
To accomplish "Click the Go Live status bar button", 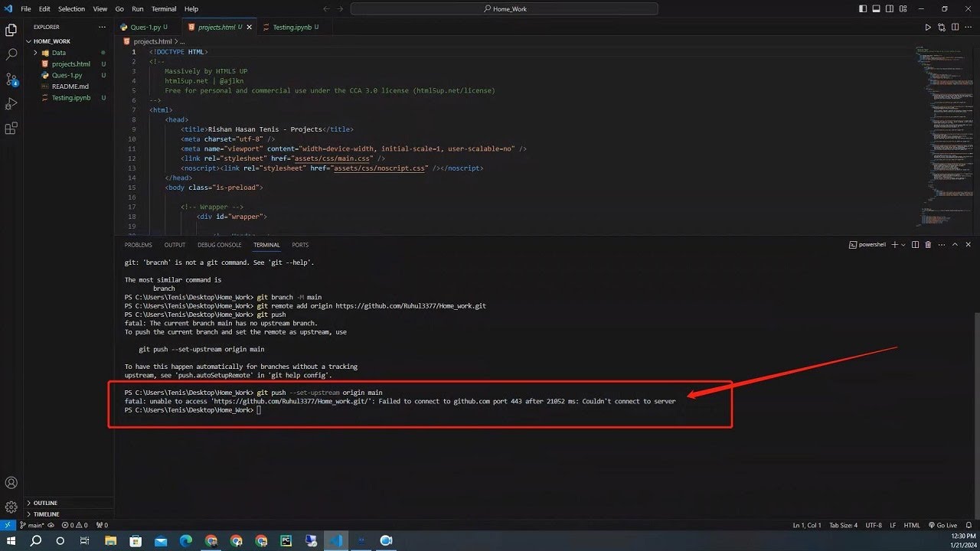I will 942,525.
